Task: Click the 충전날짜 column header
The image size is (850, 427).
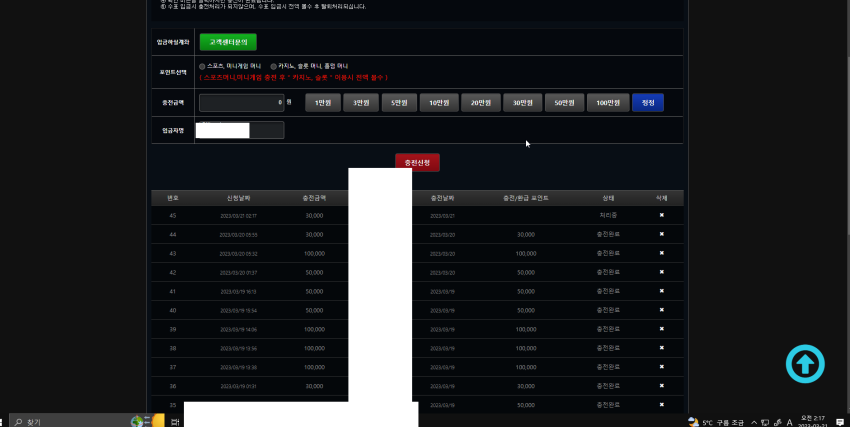Action: point(442,198)
